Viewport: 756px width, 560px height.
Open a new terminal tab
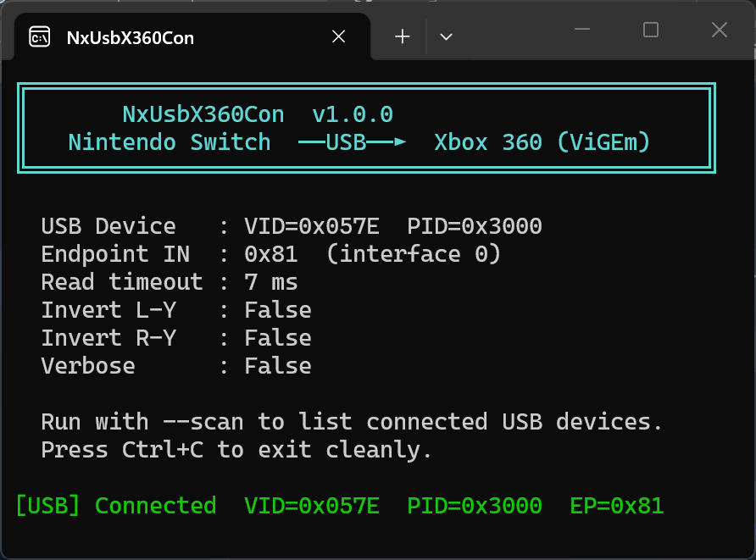(x=402, y=36)
